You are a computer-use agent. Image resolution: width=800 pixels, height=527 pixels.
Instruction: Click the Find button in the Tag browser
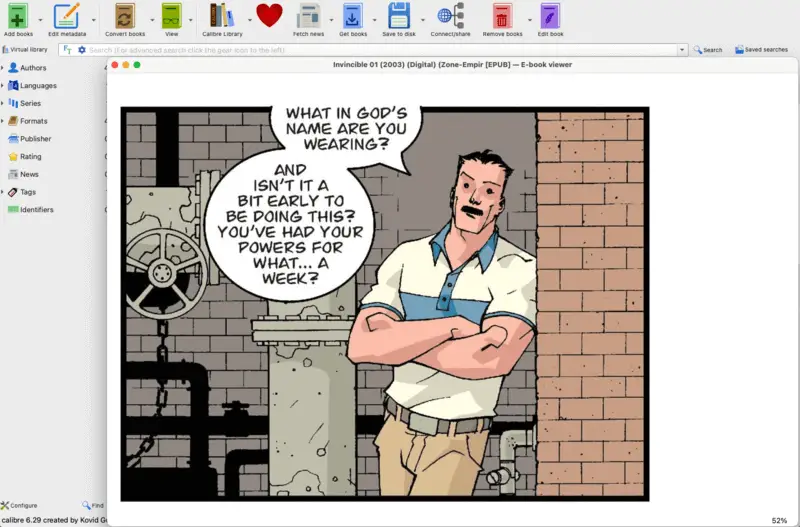click(92, 505)
